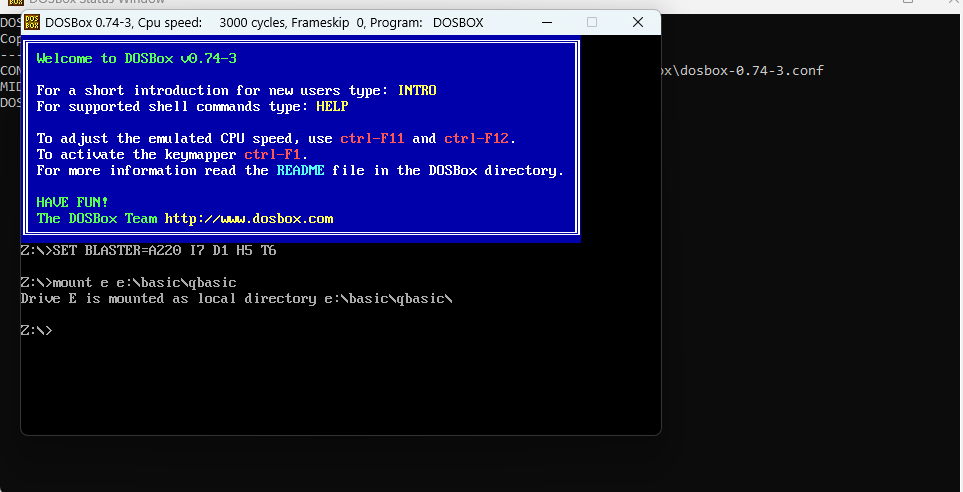Click the mount e e:\basic\qbasic command line
The width and height of the screenshot is (963, 492).
pos(128,283)
